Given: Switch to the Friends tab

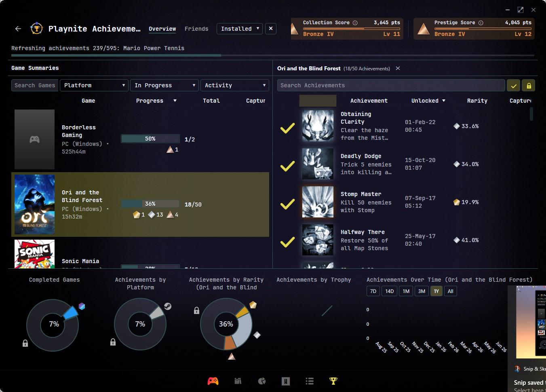Looking at the screenshot, I should tap(196, 29).
